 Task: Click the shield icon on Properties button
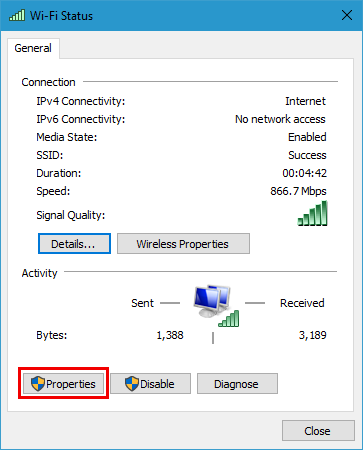click(x=38, y=384)
